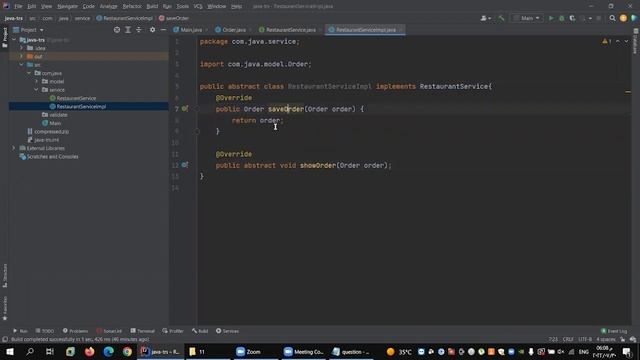This screenshot has width=640, height=360.
Task: Open the Terminal tool window
Action: click(142, 331)
